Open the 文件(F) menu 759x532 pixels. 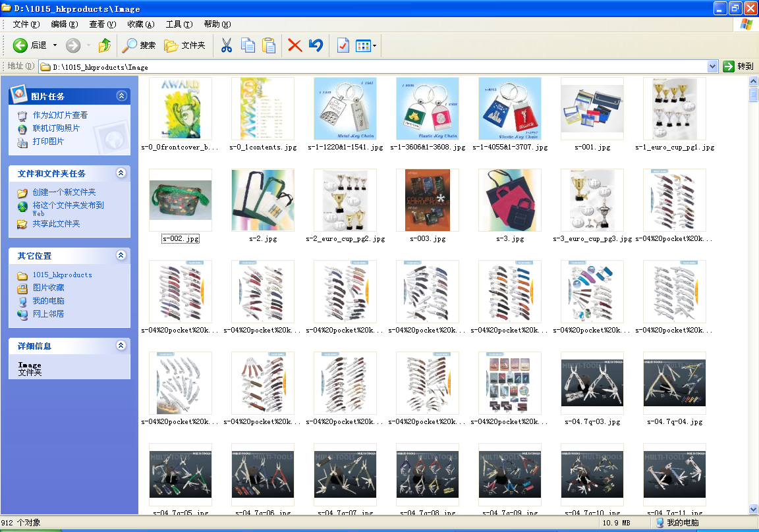pyautogui.click(x=26, y=24)
